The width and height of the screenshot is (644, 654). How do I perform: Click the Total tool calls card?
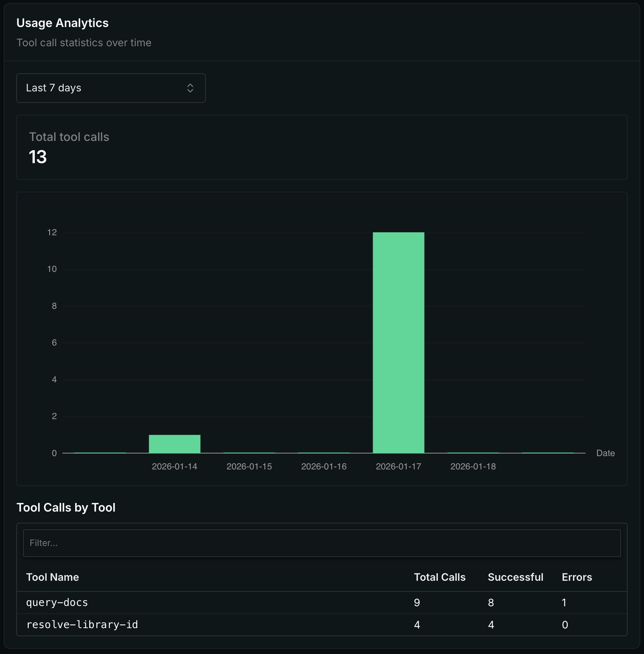click(321, 147)
